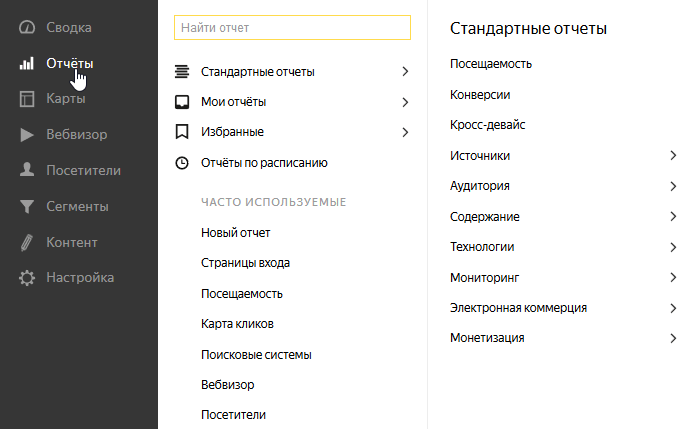Click the Настройка gear icon
This screenshot has width=692, height=429.
pyautogui.click(x=28, y=278)
